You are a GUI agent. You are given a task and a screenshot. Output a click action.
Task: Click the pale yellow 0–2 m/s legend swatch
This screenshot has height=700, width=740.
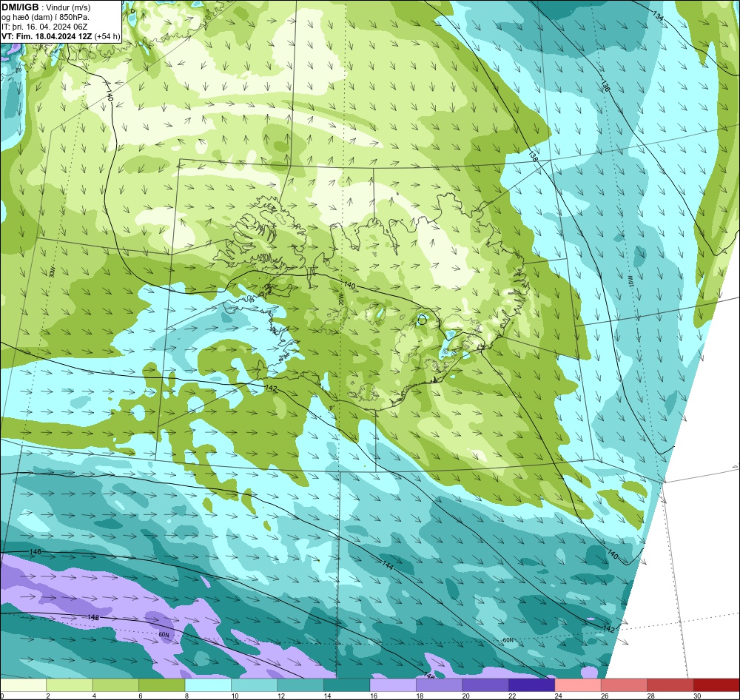coord(23,685)
